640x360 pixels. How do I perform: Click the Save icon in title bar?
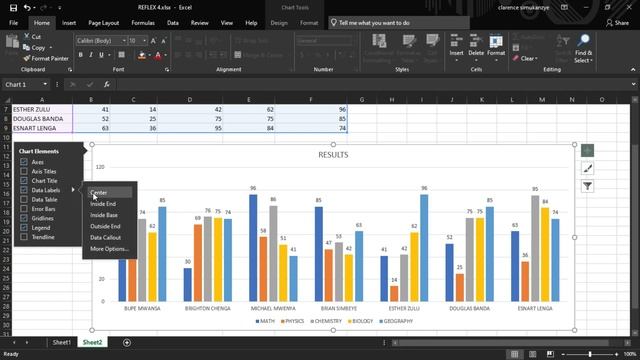pyautogui.click(x=13, y=8)
